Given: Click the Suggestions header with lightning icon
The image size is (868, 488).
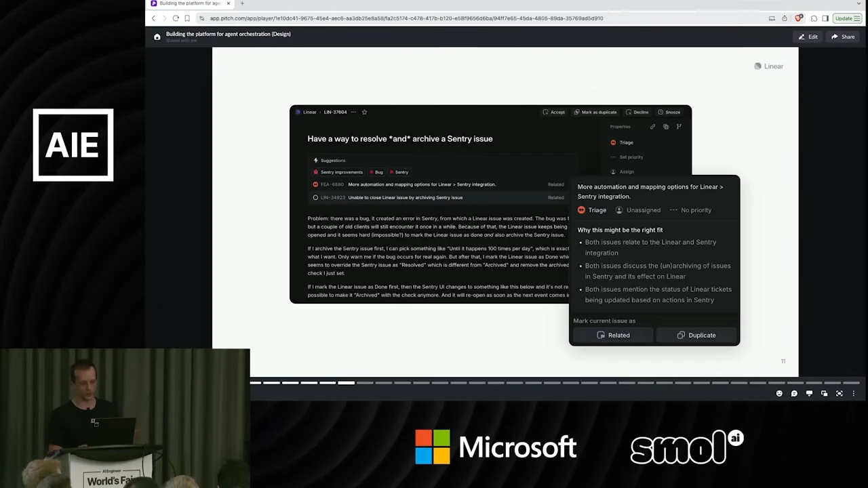Looking at the screenshot, I should pos(329,161).
